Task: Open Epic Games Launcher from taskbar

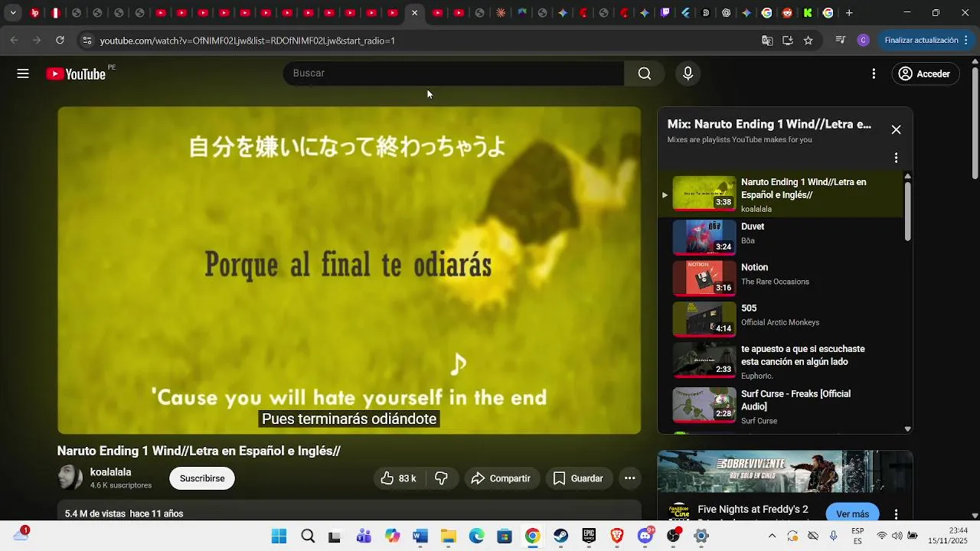Action: (589, 536)
